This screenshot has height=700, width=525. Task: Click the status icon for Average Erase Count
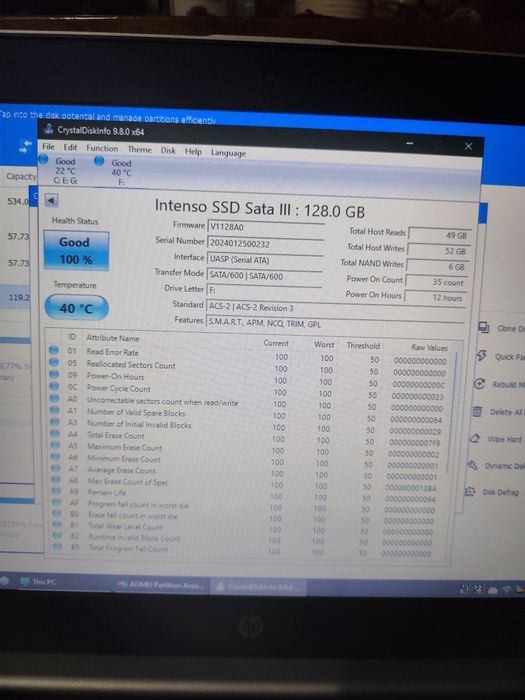pyautogui.click(x=56, y=468)
